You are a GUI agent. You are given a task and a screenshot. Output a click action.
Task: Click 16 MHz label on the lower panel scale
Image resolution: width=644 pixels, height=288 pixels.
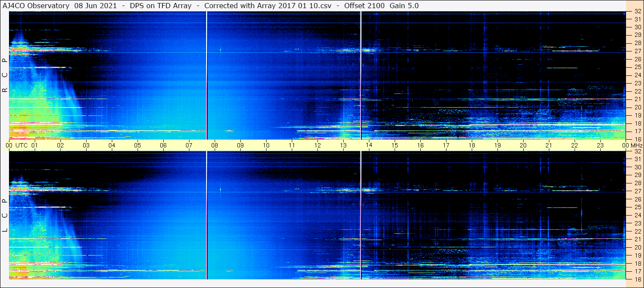637,279
